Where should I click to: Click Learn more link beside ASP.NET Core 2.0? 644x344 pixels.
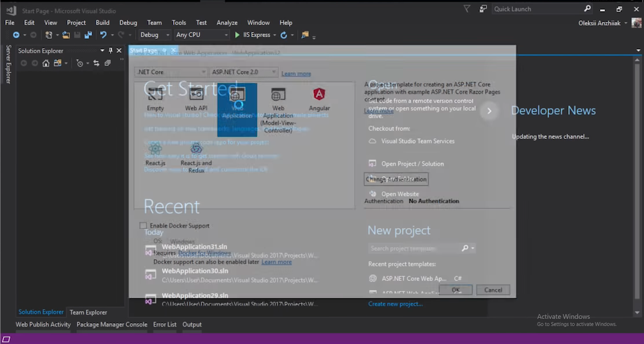coord(296,74)
